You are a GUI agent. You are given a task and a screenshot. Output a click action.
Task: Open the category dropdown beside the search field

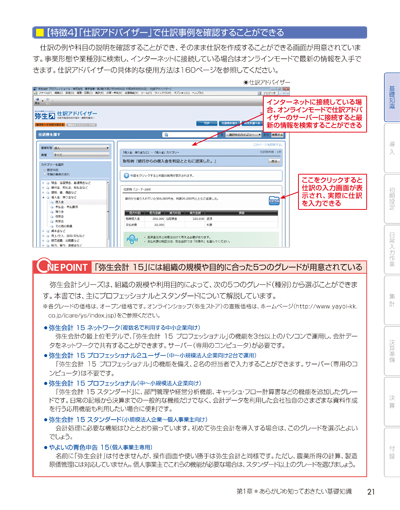244,135
